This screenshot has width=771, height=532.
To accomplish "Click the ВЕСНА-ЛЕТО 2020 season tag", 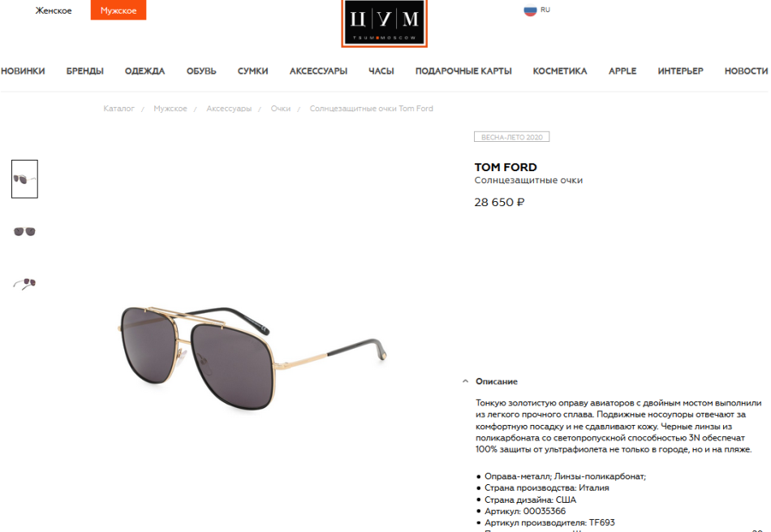I will pos(511,136).
